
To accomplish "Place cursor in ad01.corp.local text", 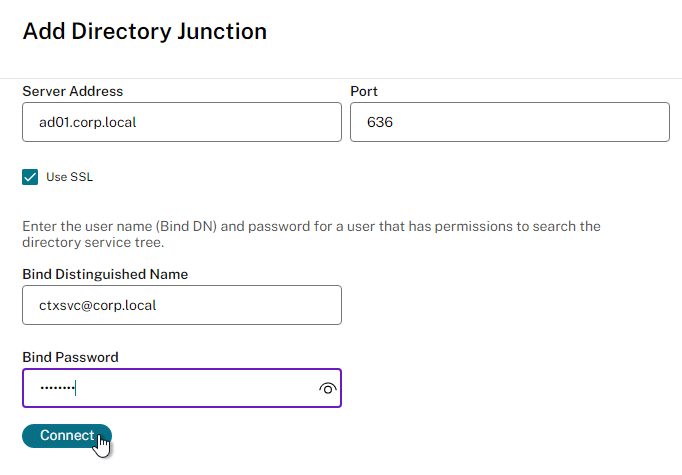I will coord(87,122).
